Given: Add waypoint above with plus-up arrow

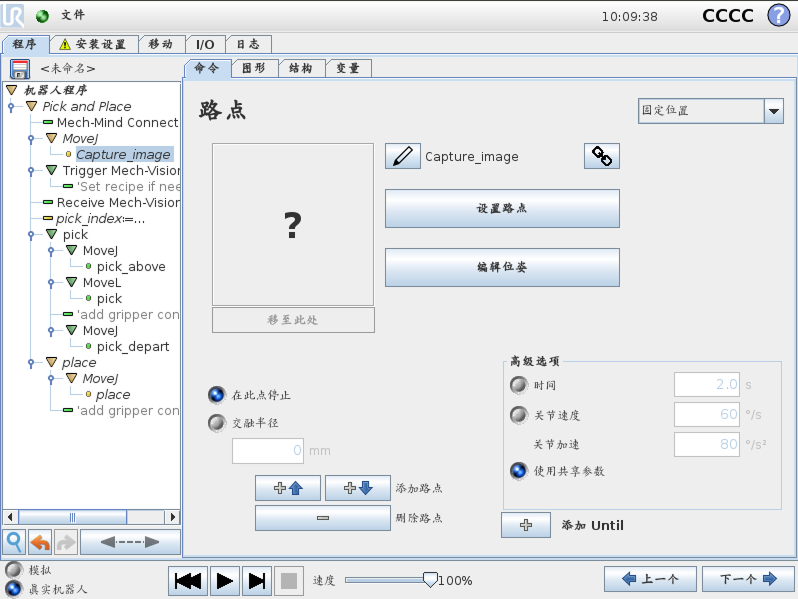Looking at the screenshot, I should point(288,488).
